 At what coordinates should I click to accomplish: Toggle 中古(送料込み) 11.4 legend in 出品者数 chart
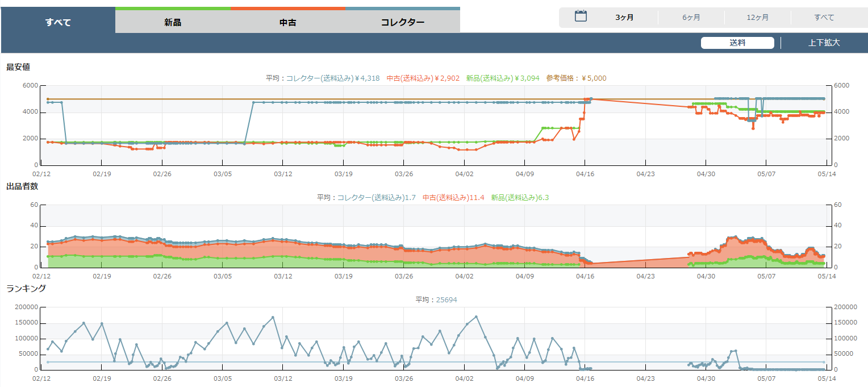click(453, 198)
